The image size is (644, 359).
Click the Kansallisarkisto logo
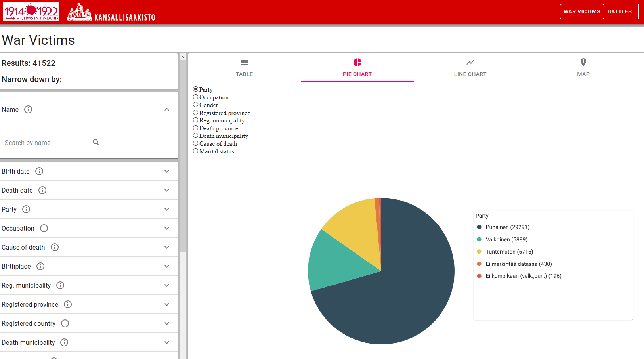(111, 12)
